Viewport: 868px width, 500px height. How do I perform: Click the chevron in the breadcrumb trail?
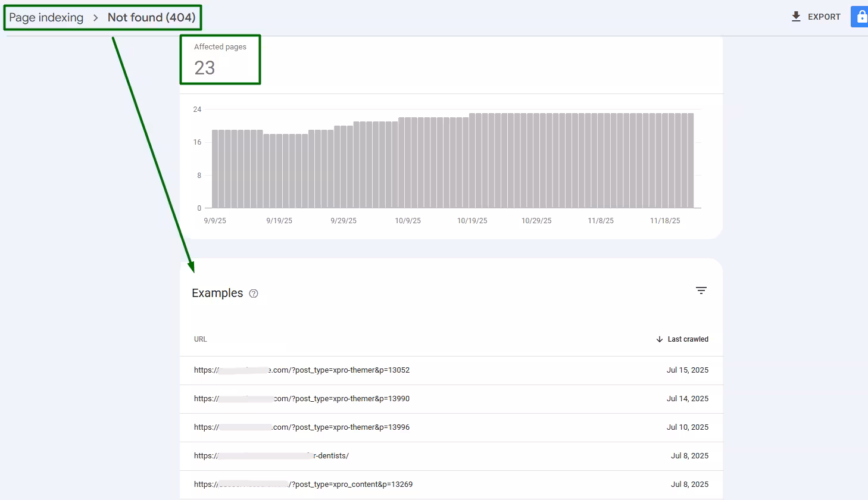(x=95, y=17)
